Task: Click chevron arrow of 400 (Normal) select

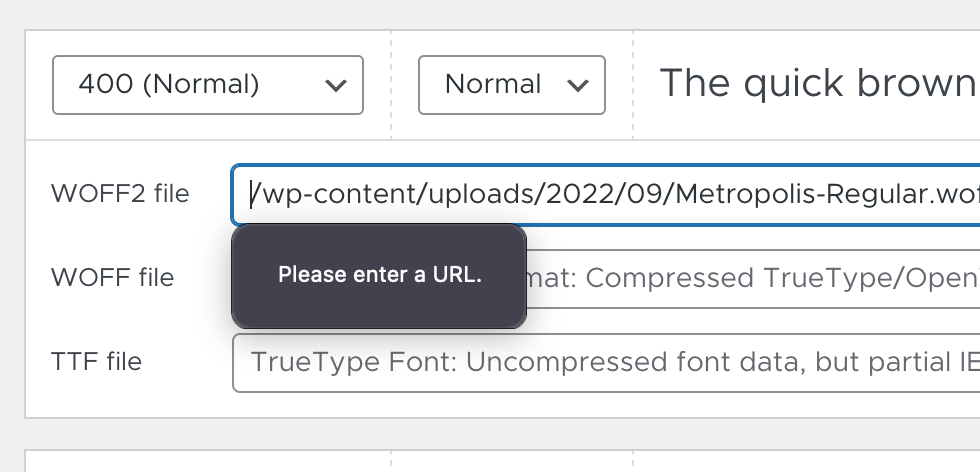Action: pos(336,85)
